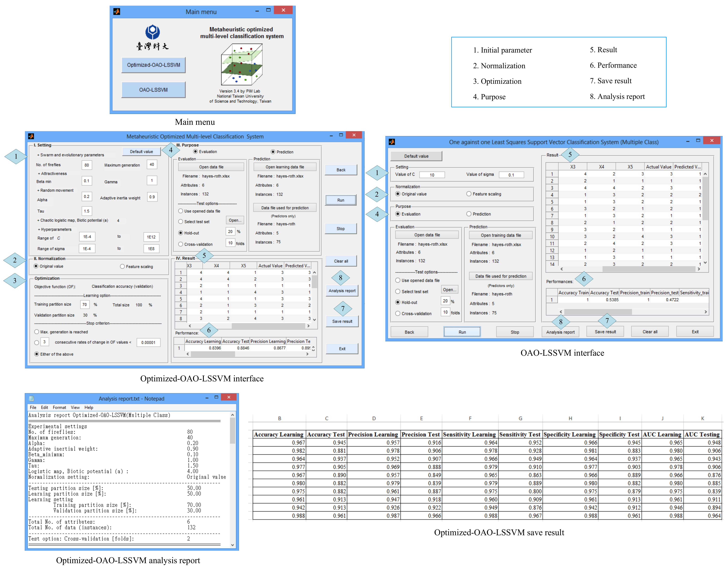Launch Optimized-OAO-LSSVM from main menu

click(153, 65)
